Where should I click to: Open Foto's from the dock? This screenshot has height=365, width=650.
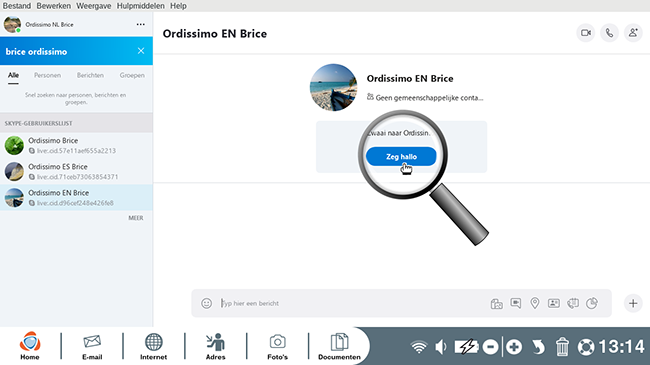tap(277, 346)
